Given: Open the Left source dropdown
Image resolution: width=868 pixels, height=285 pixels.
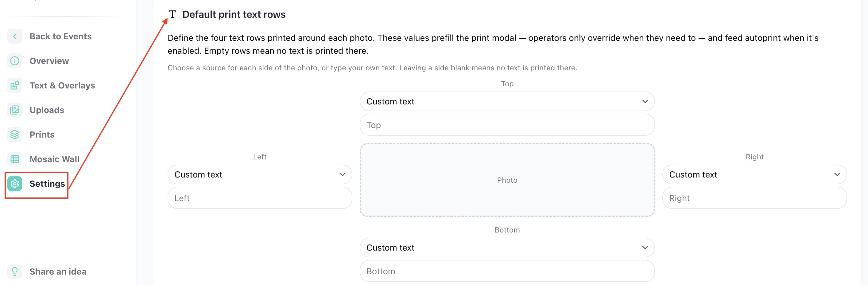Looking at the screenshot, I should (x=260, y=174).
